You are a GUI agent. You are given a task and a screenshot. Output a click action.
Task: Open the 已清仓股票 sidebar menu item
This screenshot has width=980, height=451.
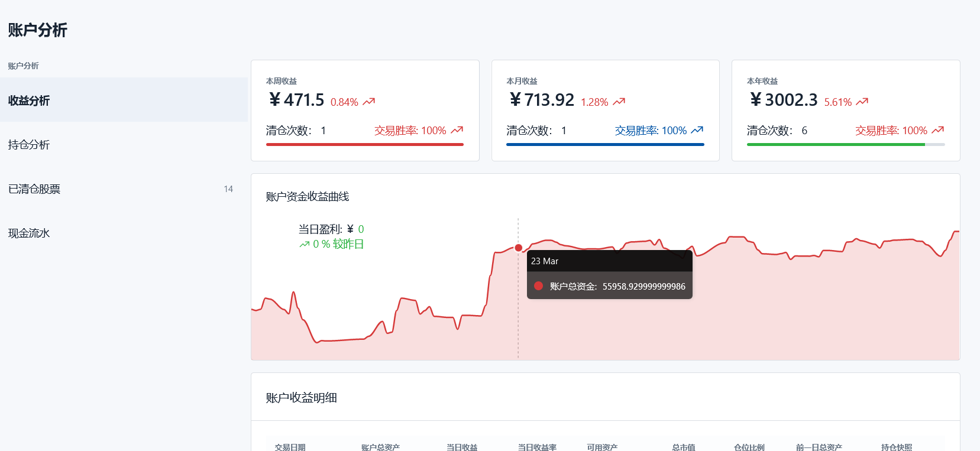(x=124, y=189)
